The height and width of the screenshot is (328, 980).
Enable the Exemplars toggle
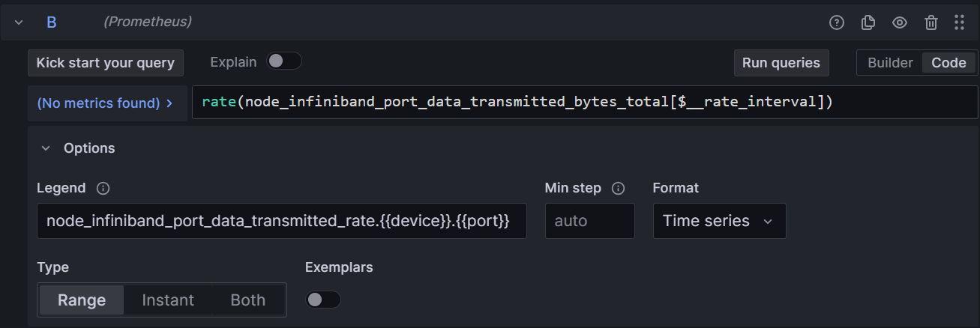point(322,300)
